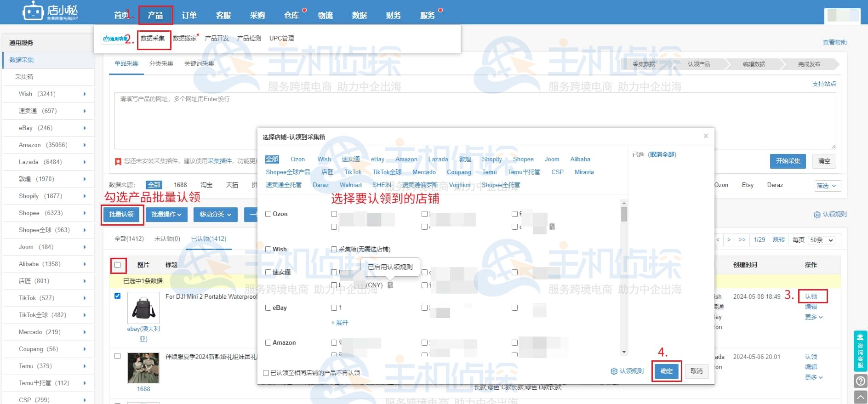Image resolution: width=868 pixels, height=404 pixels.
Task: Click the 开始采集 button
Action: pyautogui.click(x=788, y=161)
